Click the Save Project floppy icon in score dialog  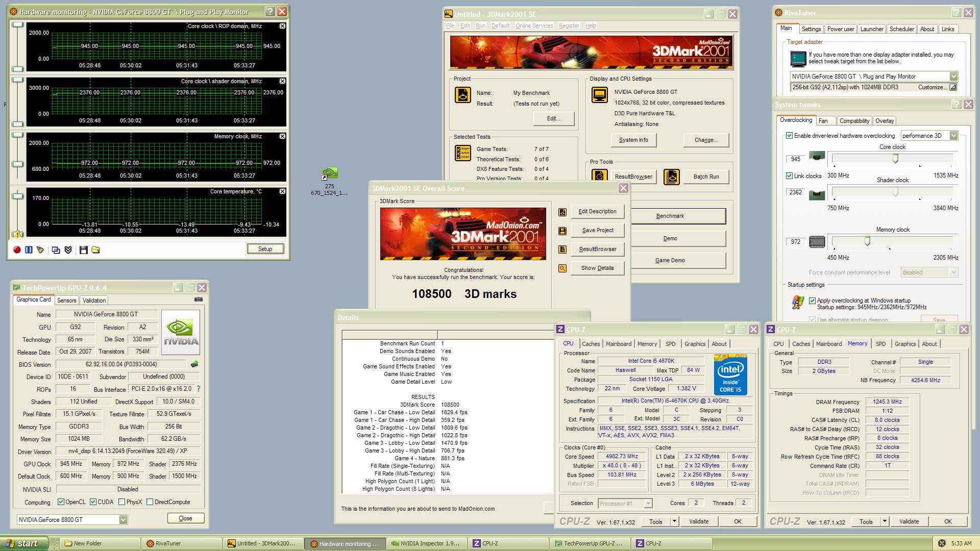[x=562, y=231]
